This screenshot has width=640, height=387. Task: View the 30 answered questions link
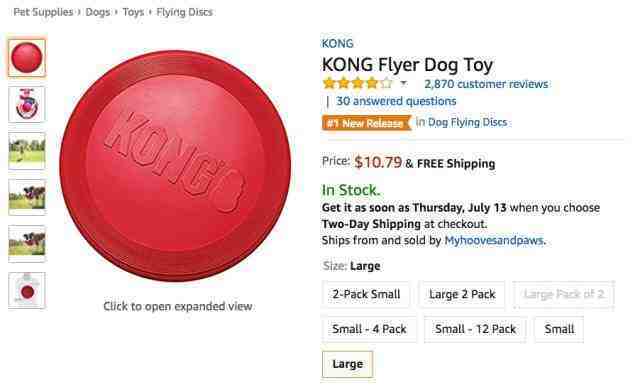pyautogui.click(x=396, y=101)
